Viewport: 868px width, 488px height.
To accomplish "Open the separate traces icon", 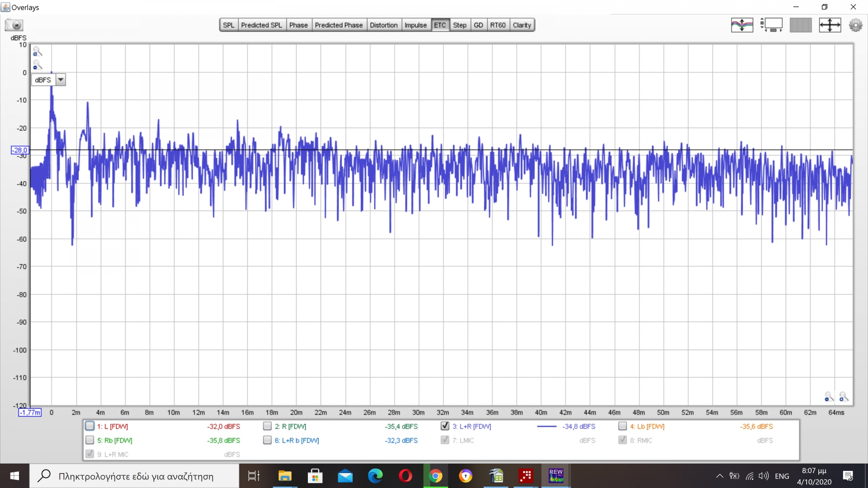I will (x=742, y=25).
